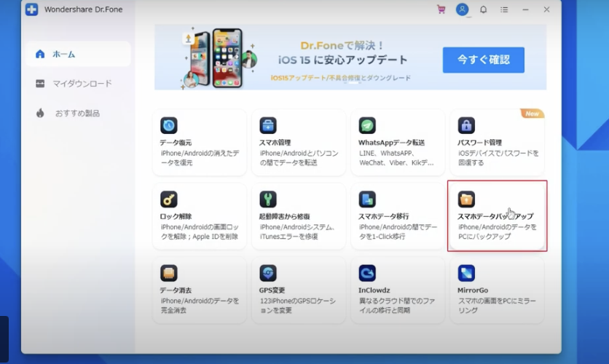Click the MirrorGo title text
609x364 pixels.
473,290
